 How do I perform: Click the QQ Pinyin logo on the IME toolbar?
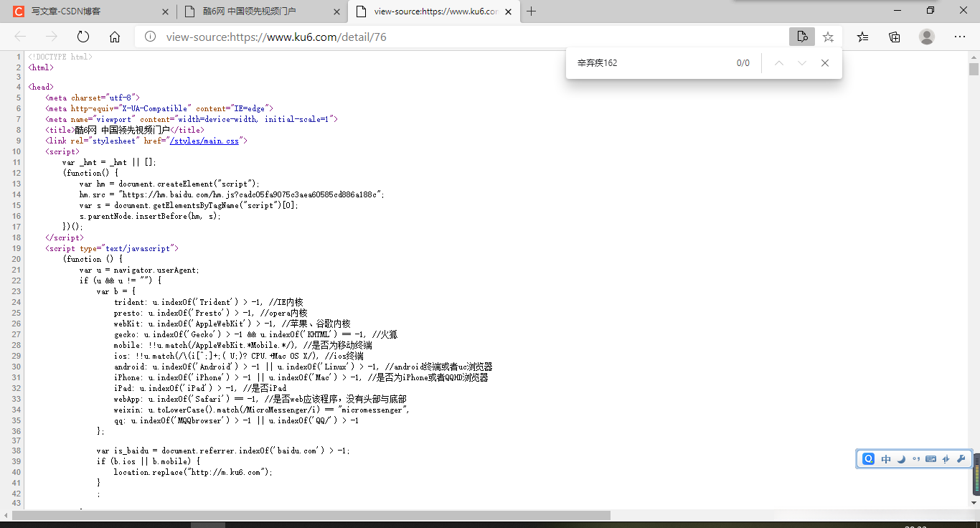coord(868,458)
